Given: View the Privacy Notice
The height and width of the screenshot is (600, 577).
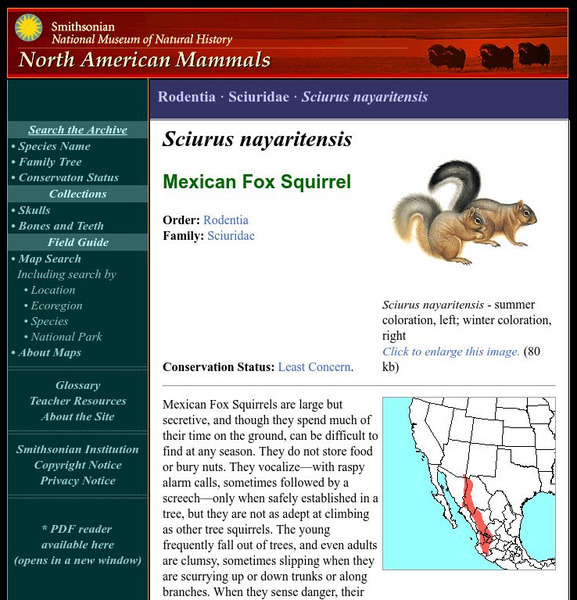Looking at the screenshot, I should (78, 481).
